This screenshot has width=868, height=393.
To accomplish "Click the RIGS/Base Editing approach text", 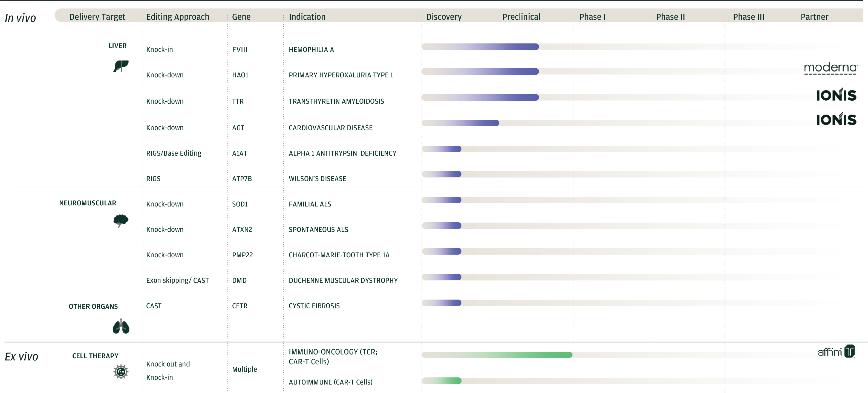I will [x=174, y=153].
